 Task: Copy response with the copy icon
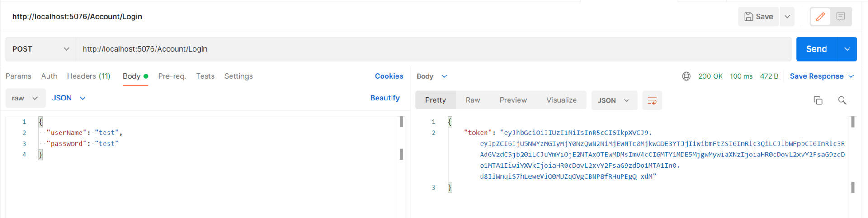tap(818, 100)
